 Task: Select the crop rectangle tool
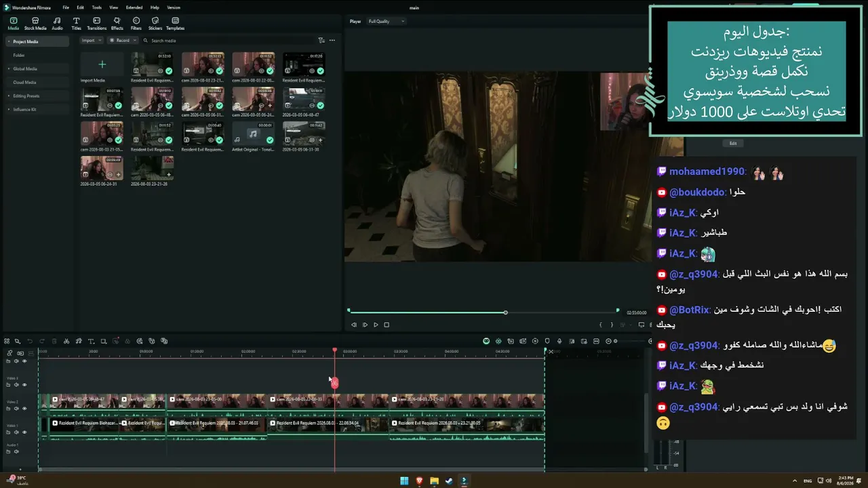pos(103,341)
